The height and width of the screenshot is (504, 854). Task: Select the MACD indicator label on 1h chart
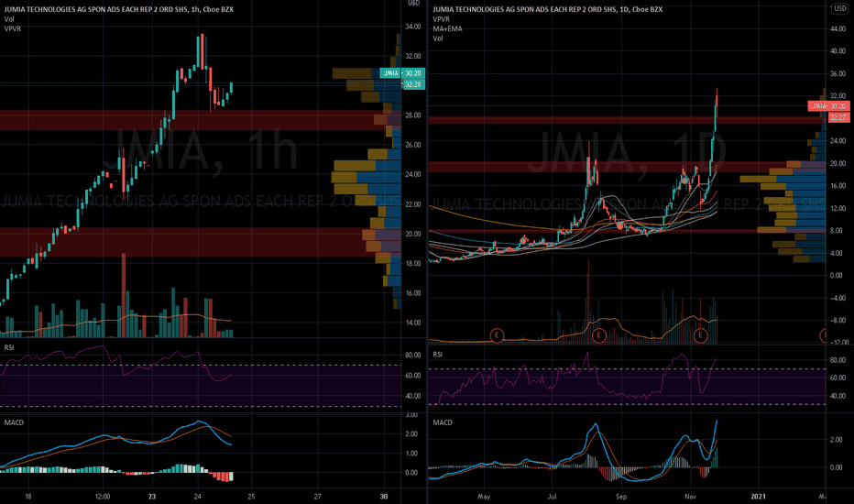tap(14, 422)
